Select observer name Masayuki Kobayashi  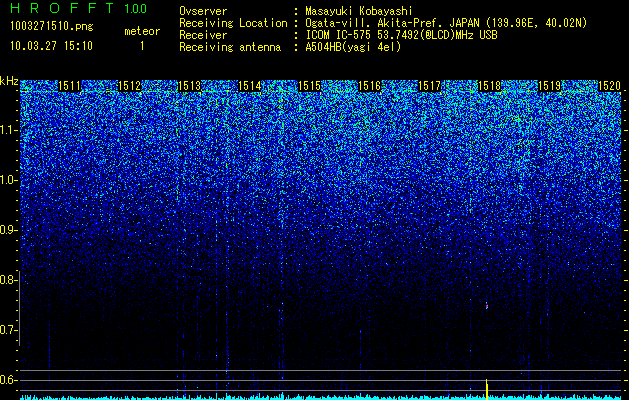(359, 11)
